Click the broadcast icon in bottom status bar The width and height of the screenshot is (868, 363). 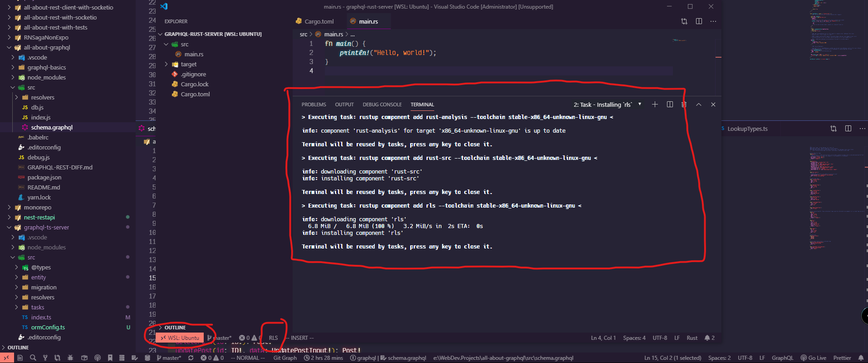(x=97, y=358)
